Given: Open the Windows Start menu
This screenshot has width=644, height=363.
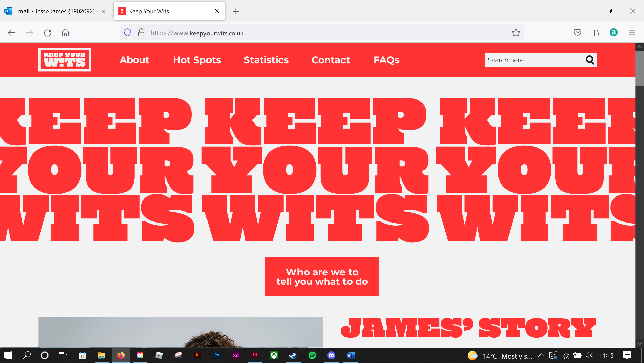Looking at the screenshot, I should point(8,355).
